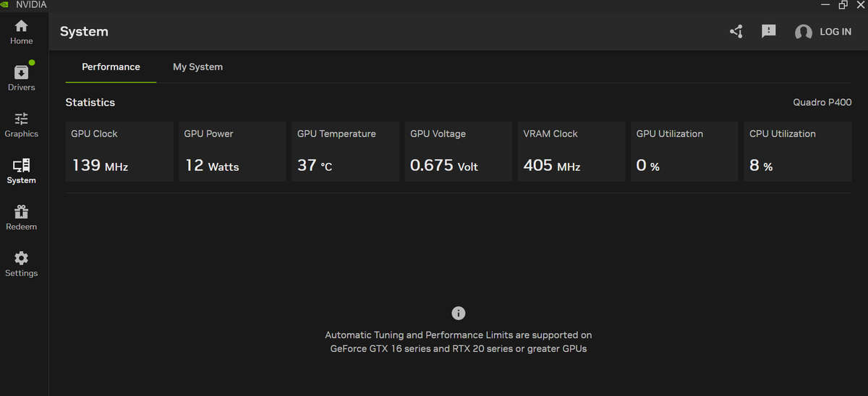Click the Automatic Tuning support message
Screen dimensions: 868x396
[x=459, y=342]
